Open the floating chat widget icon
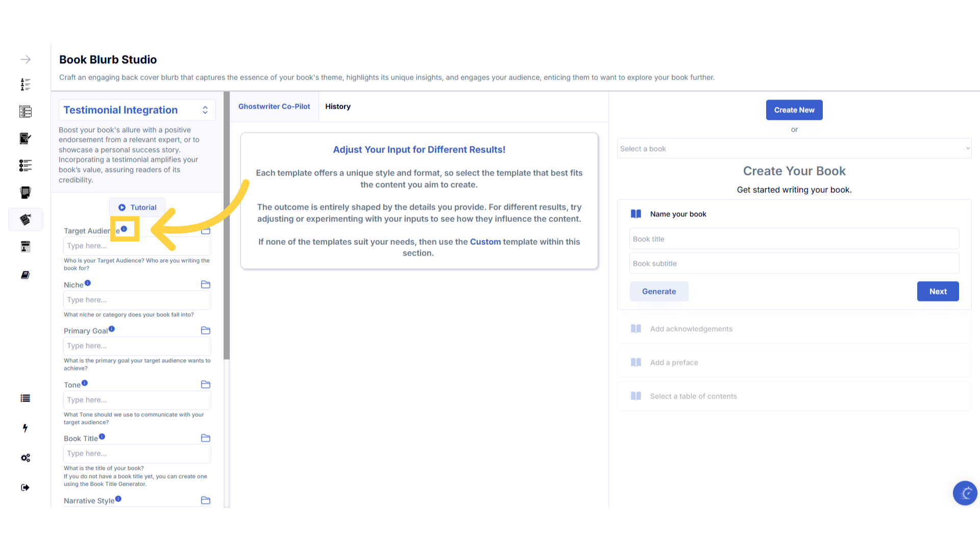 pyautogui.click(x=965, y=493)
